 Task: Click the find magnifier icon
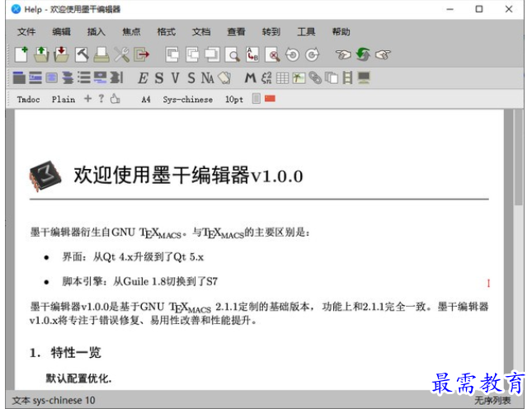(x=233, y=54)
